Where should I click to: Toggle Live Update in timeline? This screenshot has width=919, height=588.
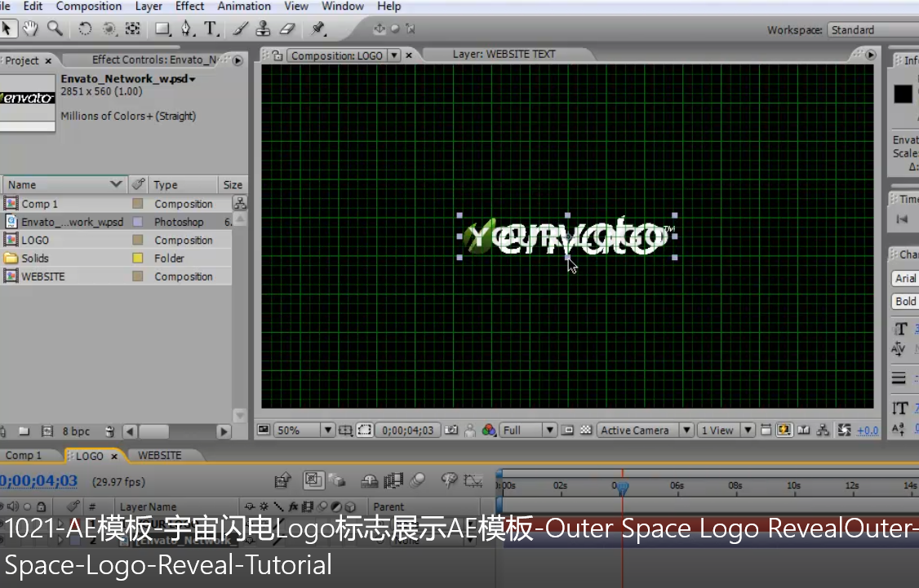coord(313,481)
